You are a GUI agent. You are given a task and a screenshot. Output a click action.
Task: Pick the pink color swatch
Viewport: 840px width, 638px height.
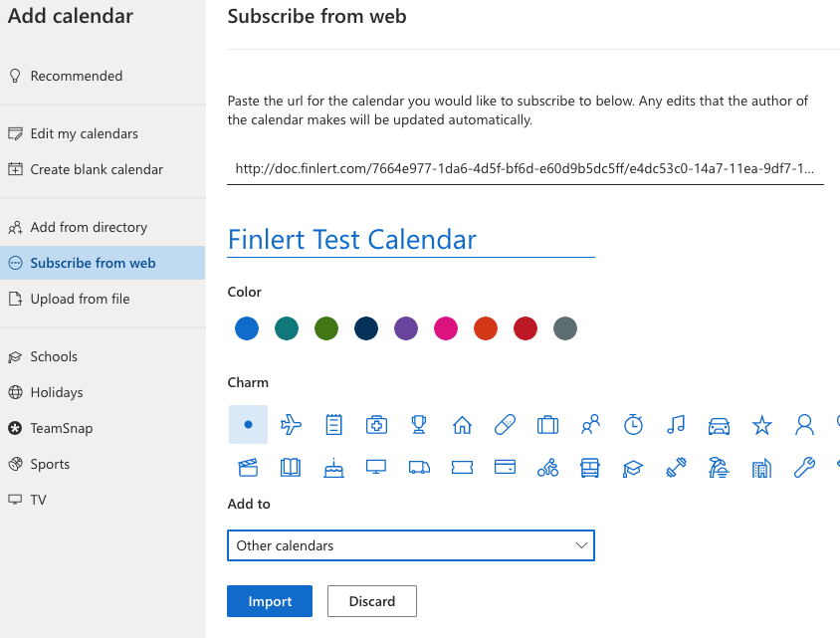445,328
